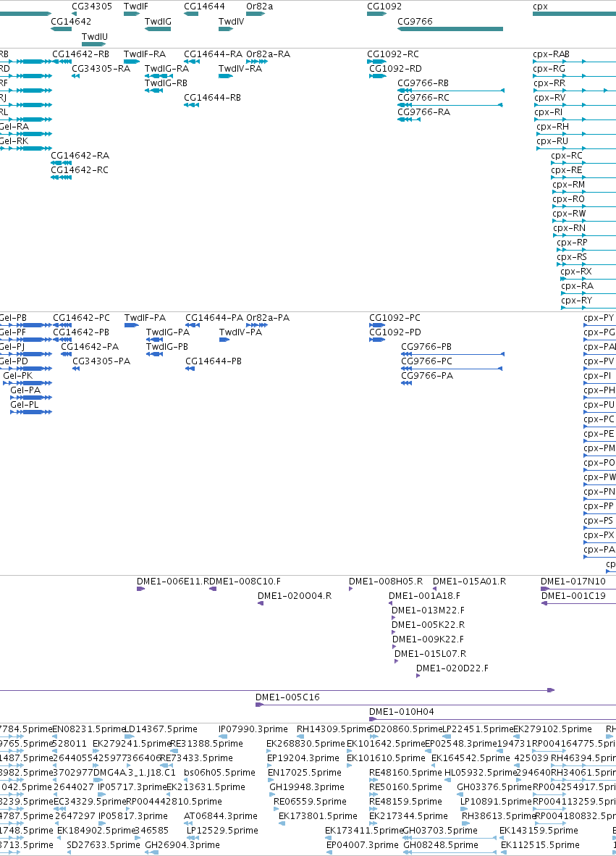This screenshot has width=616, height=856.
Task: Click the TwdlG-PB protein label
Action: tap(167, 347)
